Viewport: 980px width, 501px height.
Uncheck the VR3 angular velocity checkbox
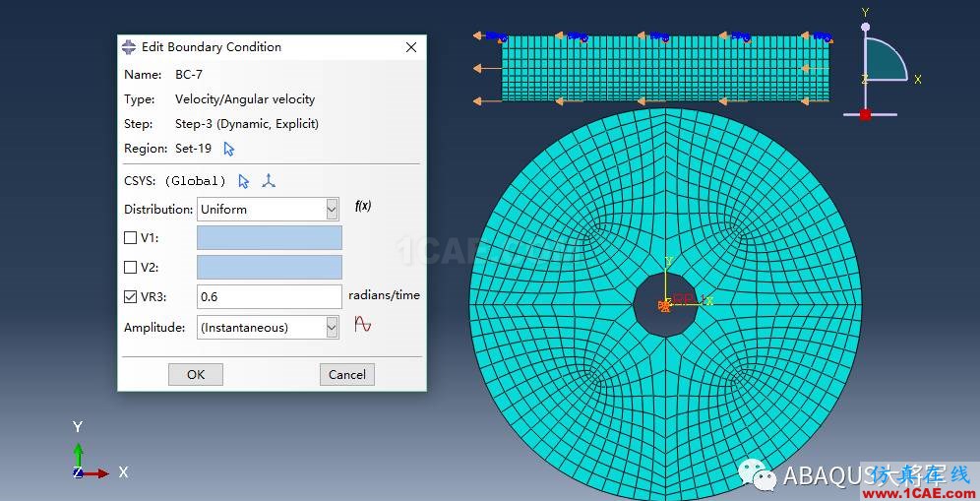point(130,296)
